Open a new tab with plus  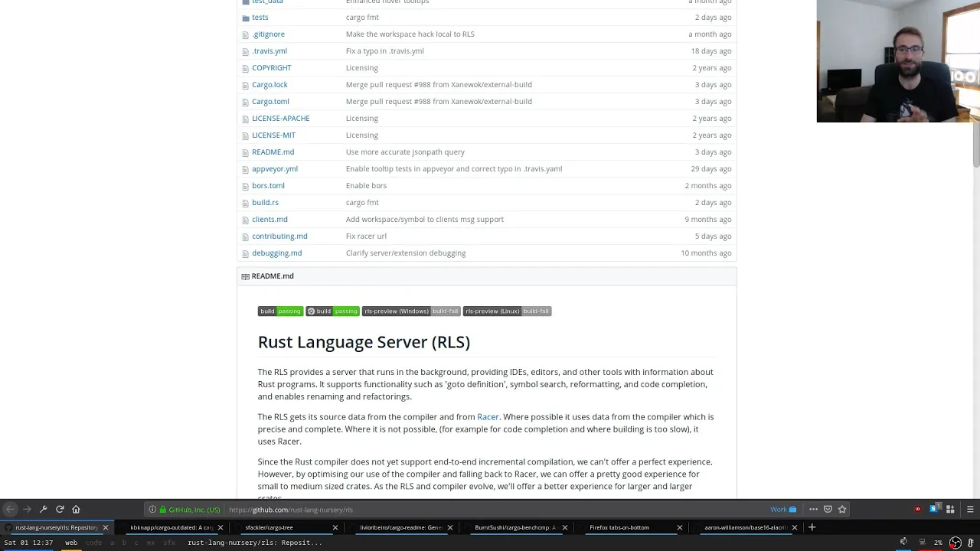click(812, 527)
